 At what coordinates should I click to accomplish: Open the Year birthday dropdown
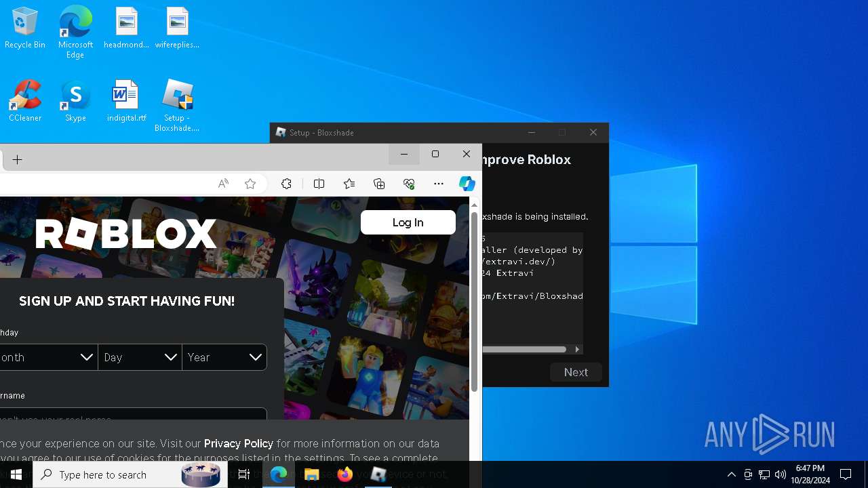pyautogui.click(x=224, y=357)
